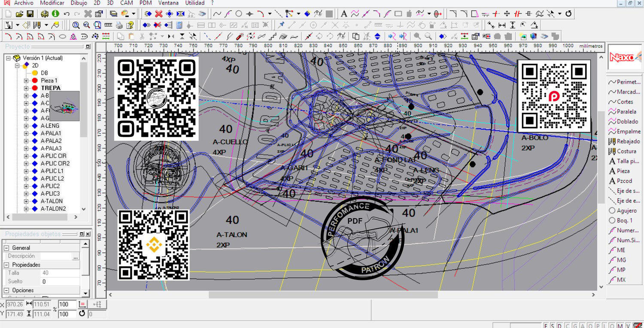Click the vertical dimension icon
The height and width of the screenshot is (328, 644).
(513, 25)
